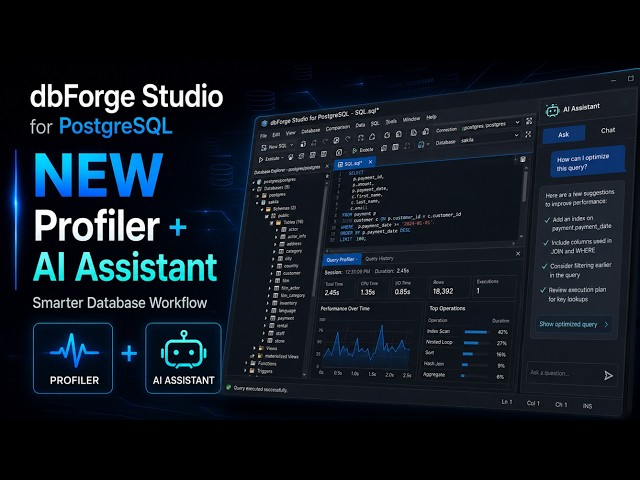Screen dimensions: 640x480
Task: Click the green Enable play icon in the toolbar
Action: 355,151
